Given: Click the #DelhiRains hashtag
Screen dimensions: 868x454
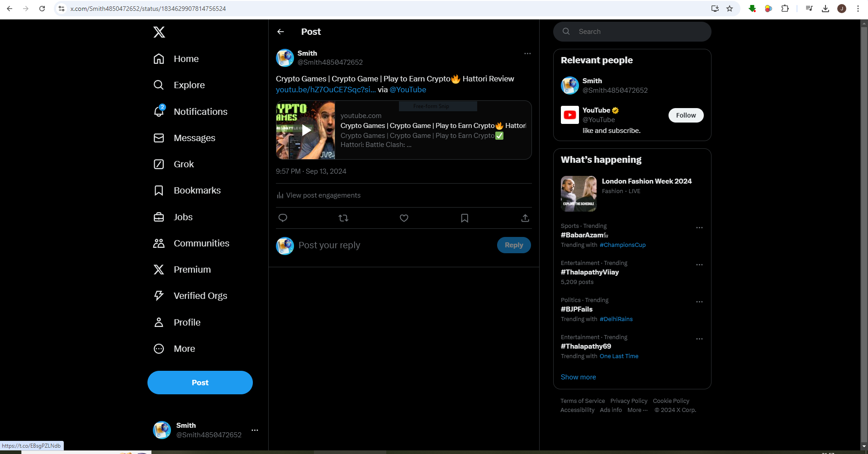Looking at the screenshot, I should point(616,319).
